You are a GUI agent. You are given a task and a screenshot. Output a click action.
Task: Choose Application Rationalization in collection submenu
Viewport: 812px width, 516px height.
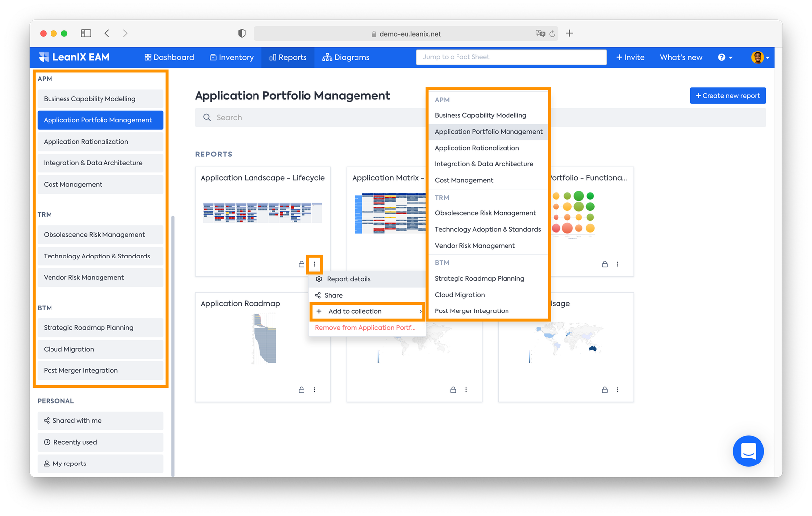[x=488, y=148]
